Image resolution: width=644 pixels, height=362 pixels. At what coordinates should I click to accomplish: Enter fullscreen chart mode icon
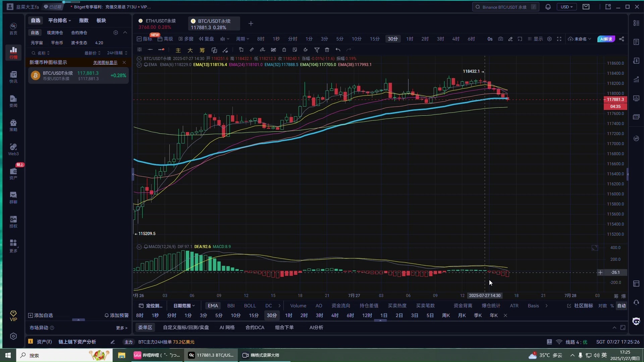click(559, 39)
